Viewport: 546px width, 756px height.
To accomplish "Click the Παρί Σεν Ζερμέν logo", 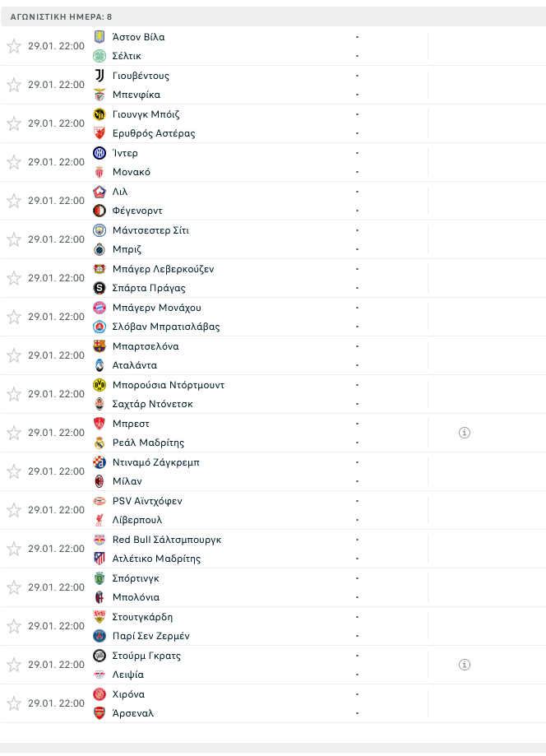I will [99, 636].
